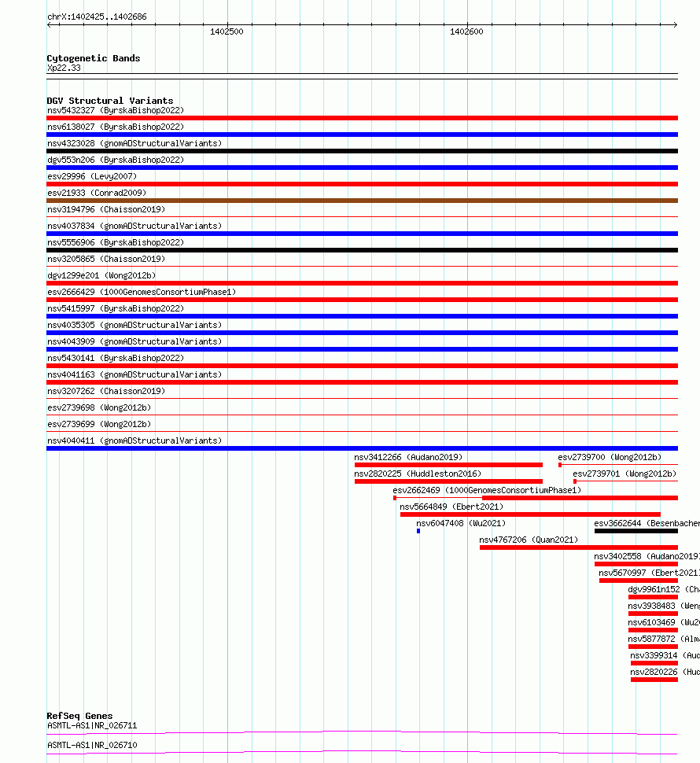Click the red bar under nsv3412266

[x=448, y=465]
